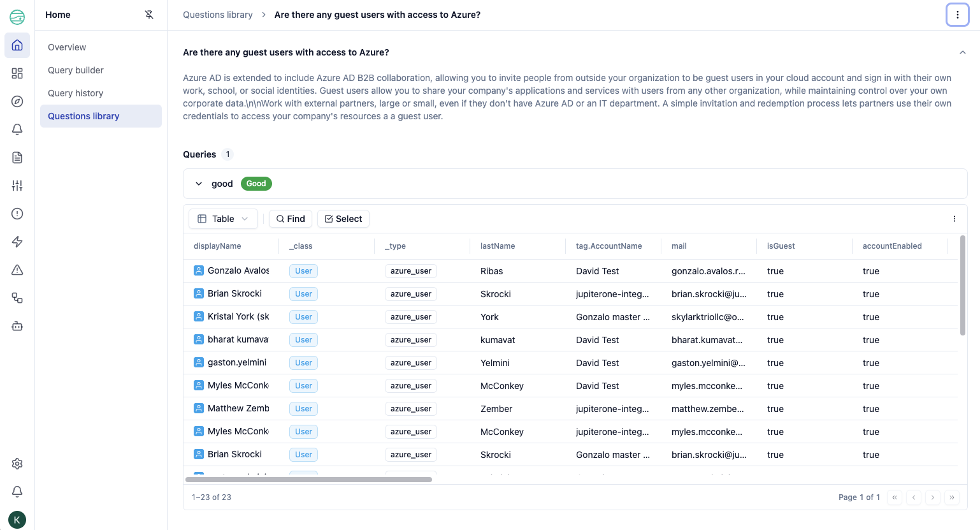Click the _class column header
Viewport: 980px width, 530px height.
click(x=301, y=246)
